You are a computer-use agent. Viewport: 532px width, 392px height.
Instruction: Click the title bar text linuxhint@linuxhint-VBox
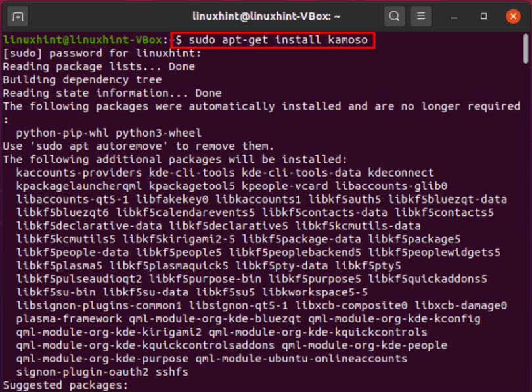click(266, 16)
